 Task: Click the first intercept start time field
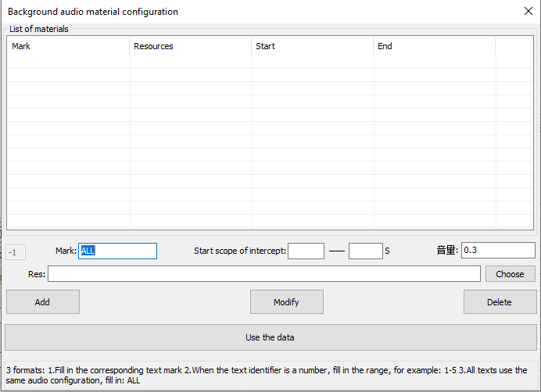pyautogui.click(x=306, y=251)
